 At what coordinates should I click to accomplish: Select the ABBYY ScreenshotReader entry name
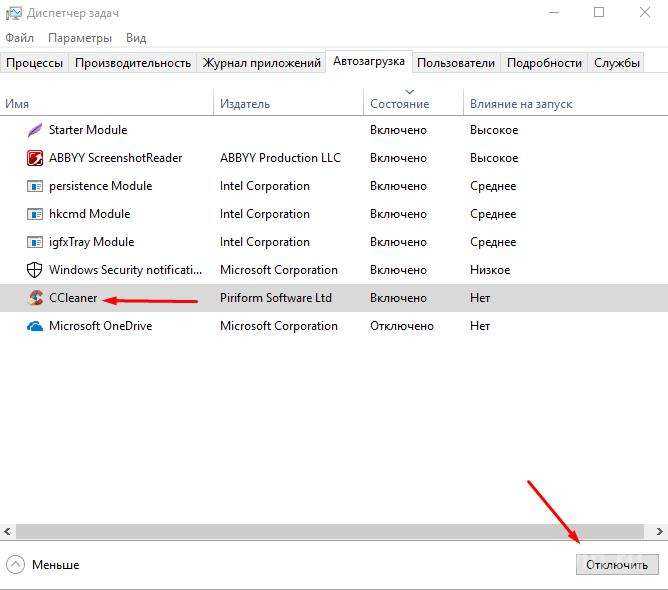tap(115, 158)
